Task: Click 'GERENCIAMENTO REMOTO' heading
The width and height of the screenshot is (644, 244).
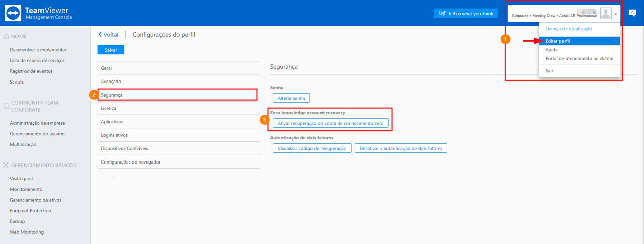Action: pyautogui.click(x=44, y=165)
